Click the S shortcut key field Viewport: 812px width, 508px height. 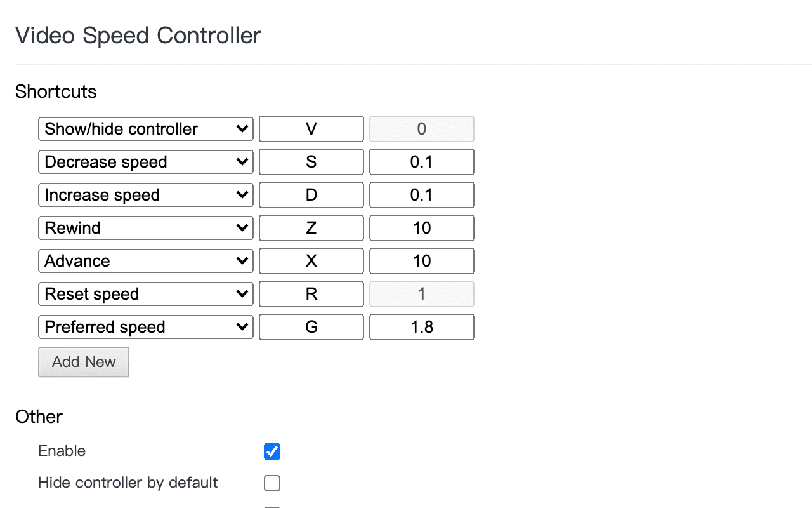click(311, 162)
